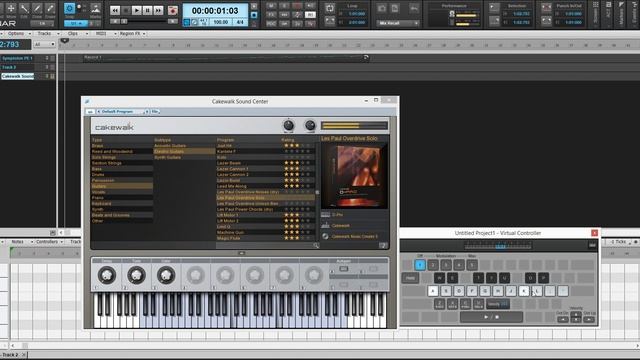
Task: Click the search magnifier in Sound Center
Action: (316, 246)
